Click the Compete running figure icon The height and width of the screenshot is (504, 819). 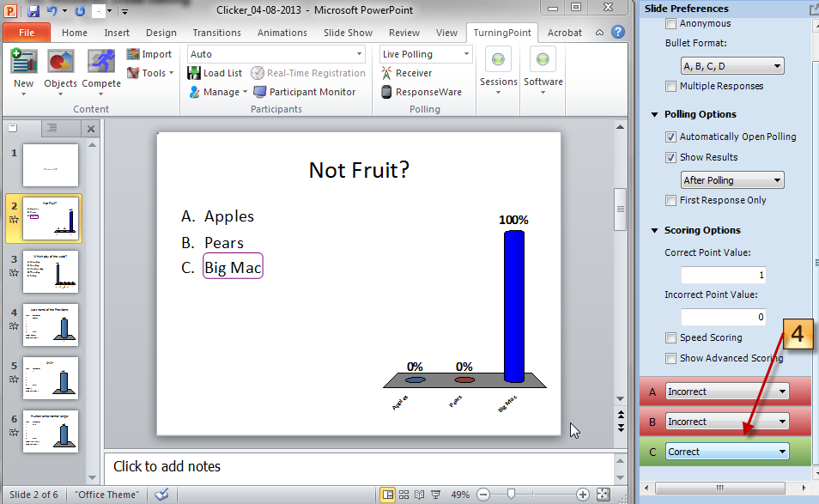tap(100, 61)
